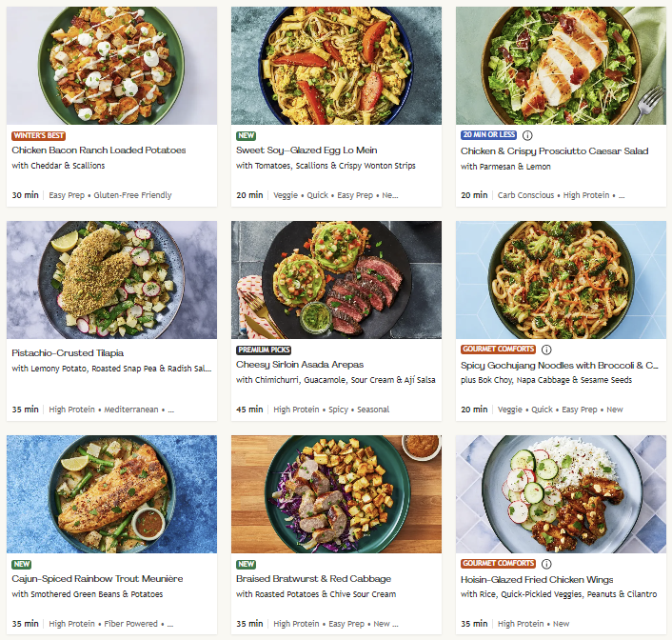Click the WINTER'S BEST badge
672x640 pixels.
tap(38, 135)
